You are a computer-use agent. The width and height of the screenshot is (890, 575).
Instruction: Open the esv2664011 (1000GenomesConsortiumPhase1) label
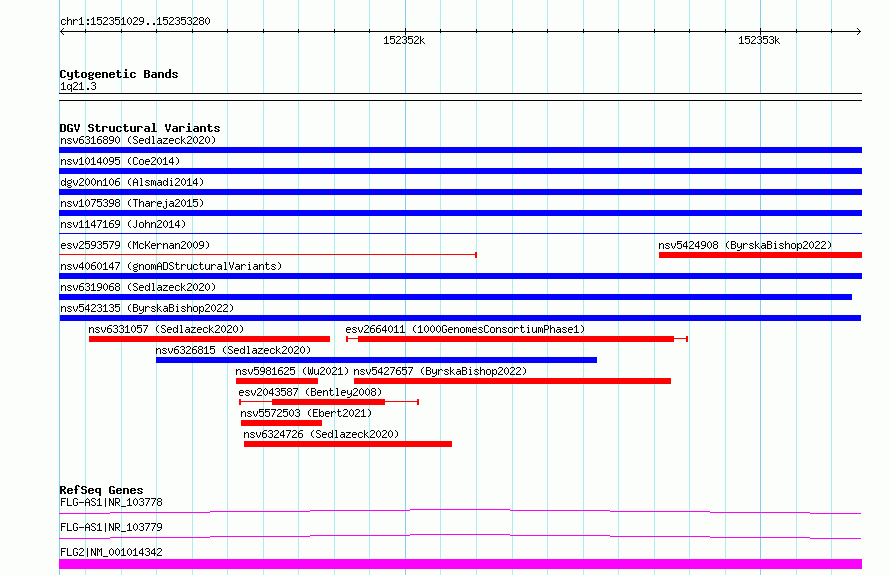tap(465, 329)
